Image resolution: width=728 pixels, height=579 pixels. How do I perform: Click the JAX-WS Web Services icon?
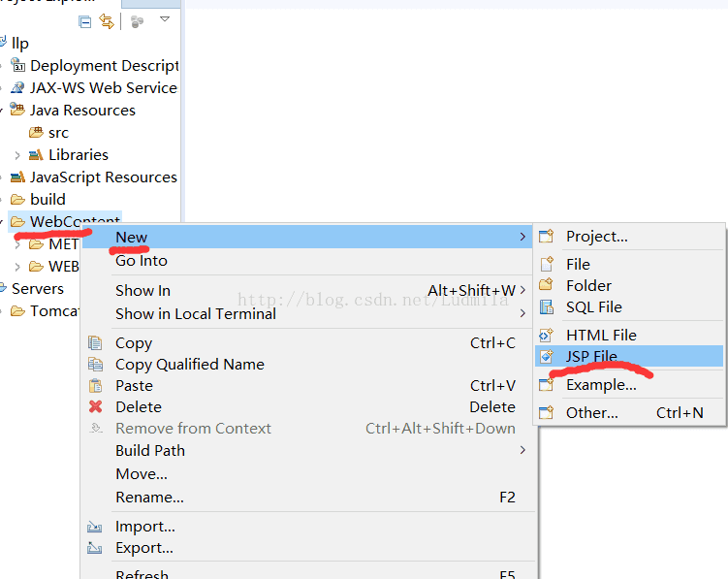(x=17, y=87)
